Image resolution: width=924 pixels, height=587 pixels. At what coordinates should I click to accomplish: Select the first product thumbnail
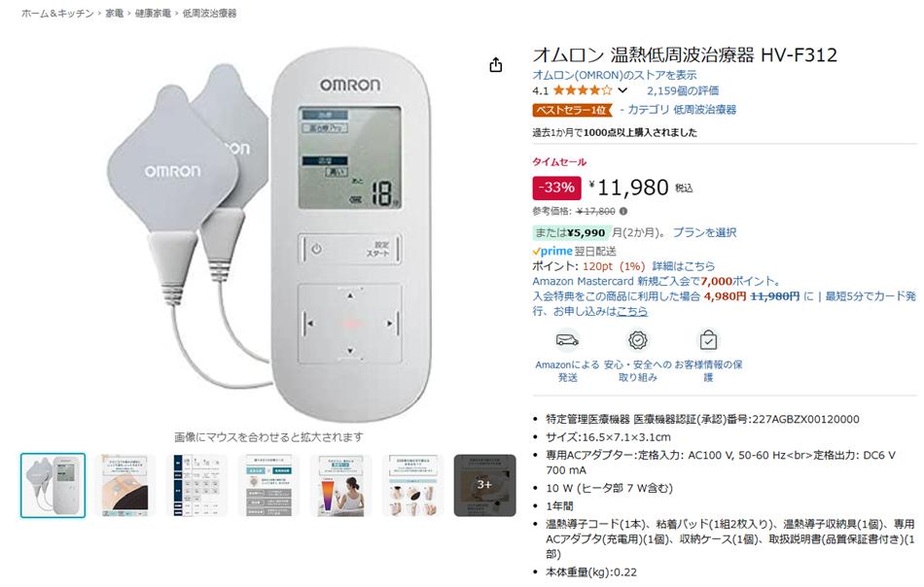coord(53,486)
